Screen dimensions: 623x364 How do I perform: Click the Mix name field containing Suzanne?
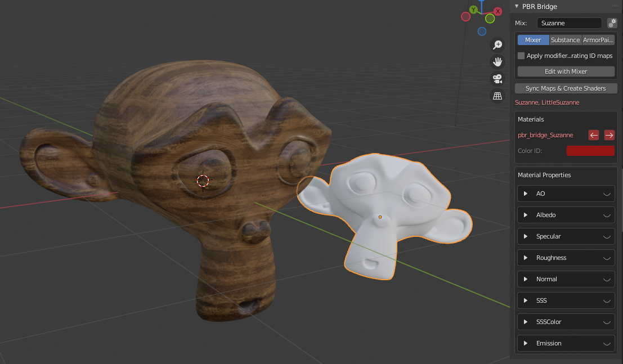570,23
